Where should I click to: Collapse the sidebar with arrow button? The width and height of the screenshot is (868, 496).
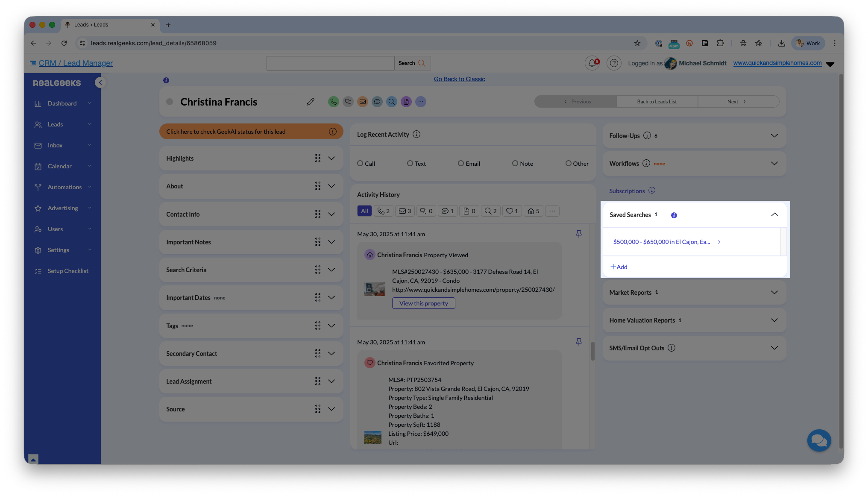pos(100,82)
